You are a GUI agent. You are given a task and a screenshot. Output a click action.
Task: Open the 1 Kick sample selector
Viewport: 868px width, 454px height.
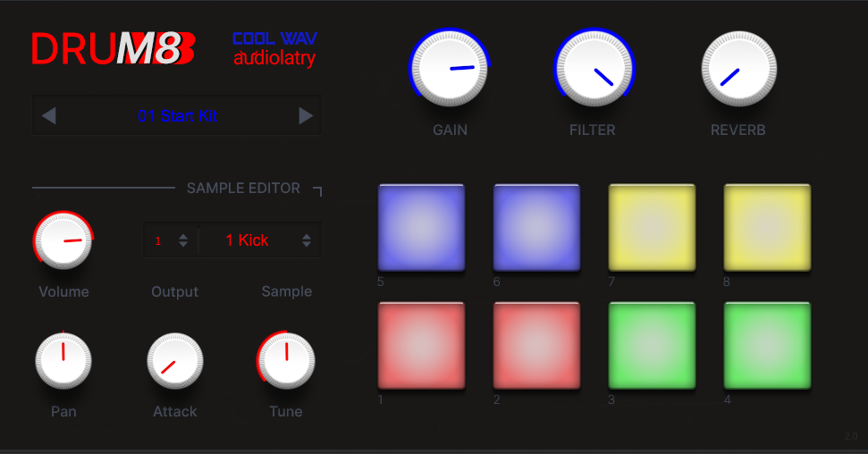247,240
